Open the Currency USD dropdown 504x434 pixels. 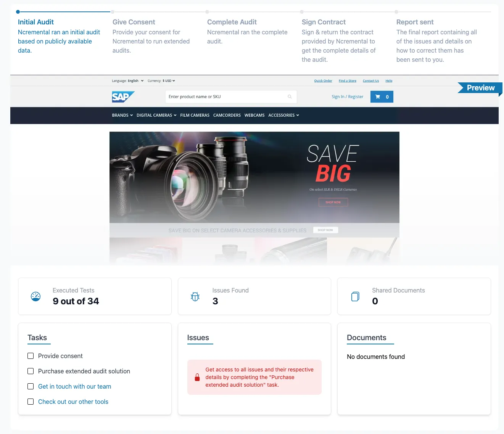click(169, 81)
